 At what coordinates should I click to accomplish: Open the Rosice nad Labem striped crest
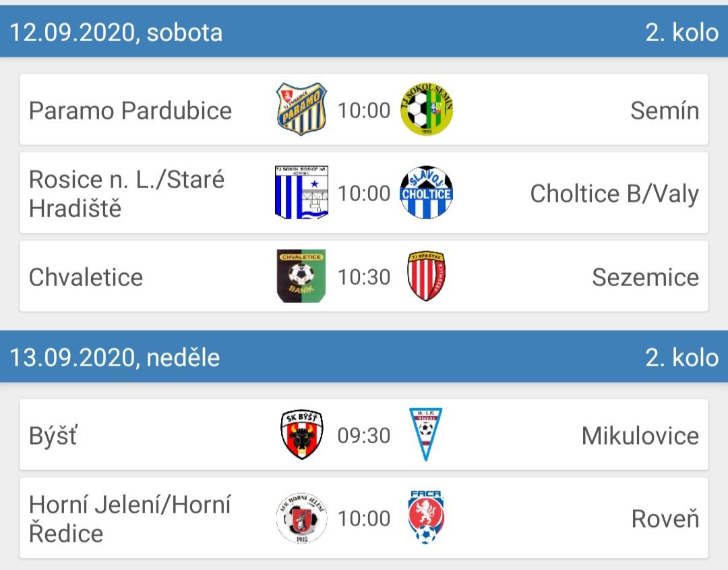click(301, 192)
